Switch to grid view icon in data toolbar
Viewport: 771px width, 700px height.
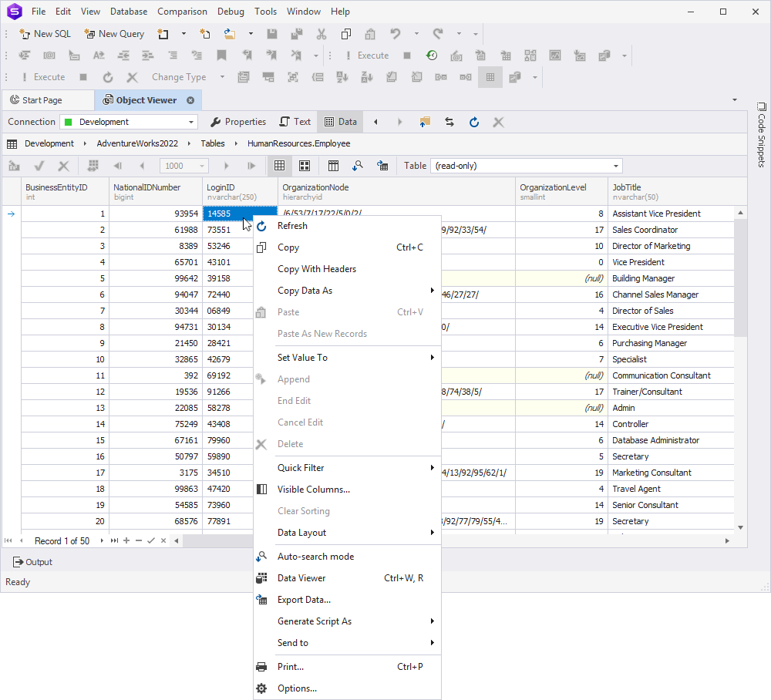[279, 166]
